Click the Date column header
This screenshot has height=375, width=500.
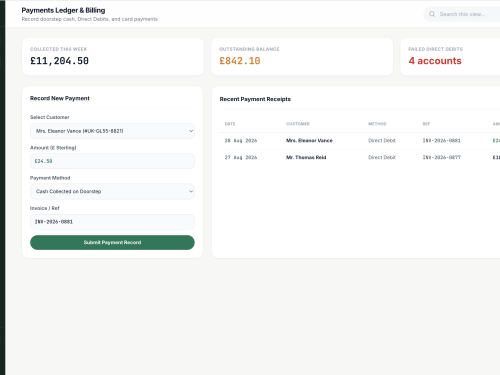(230, 124)
